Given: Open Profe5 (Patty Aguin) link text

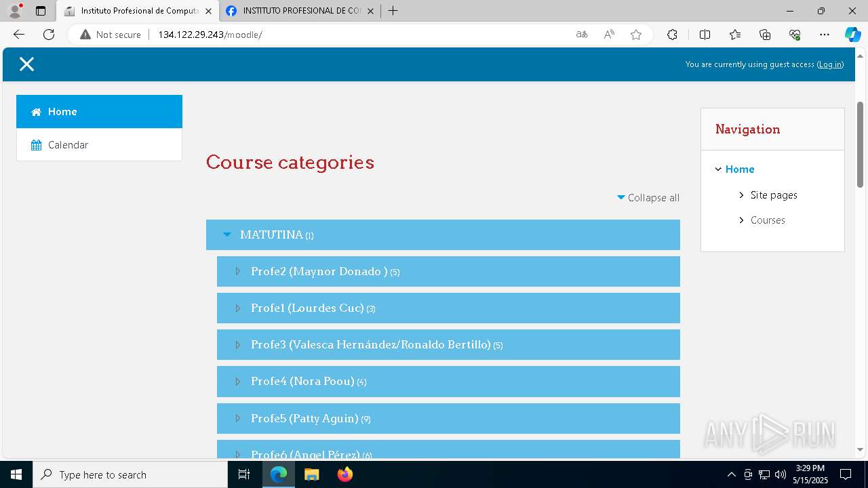Looking at the screenshot, I should click(304, 418).
